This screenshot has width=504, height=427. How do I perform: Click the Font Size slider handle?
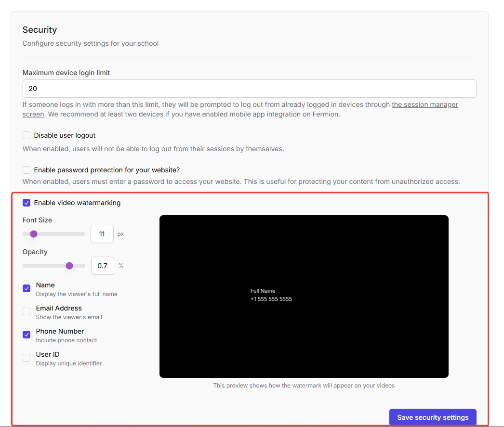[34, 234]
